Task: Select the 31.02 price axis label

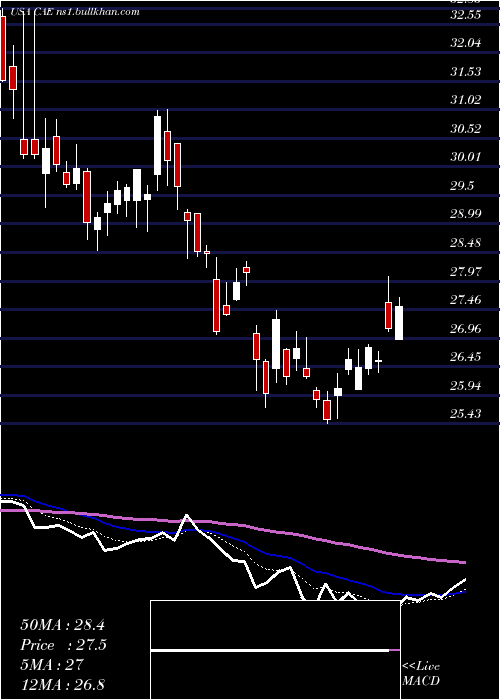Action: pos(466,100)
